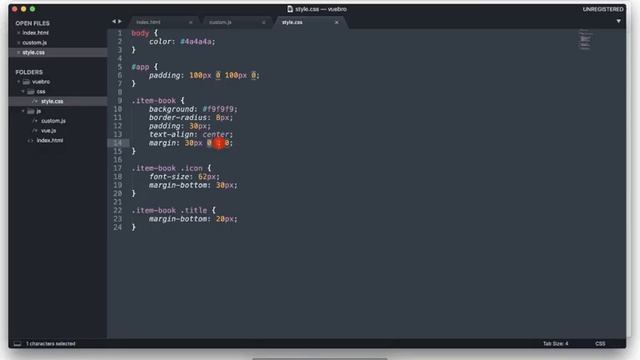Open custom.js under the js folder

[53, 121]
